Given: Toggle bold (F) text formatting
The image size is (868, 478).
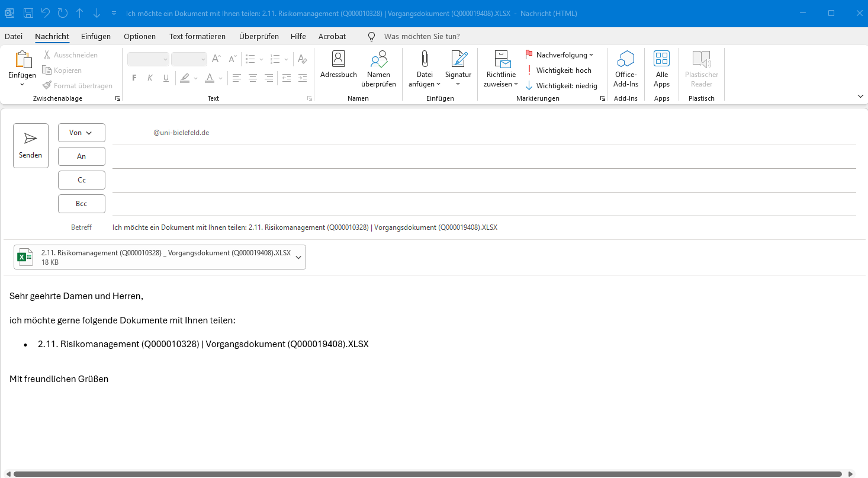Looking at the screenshot, I should (x=134, y=78).
